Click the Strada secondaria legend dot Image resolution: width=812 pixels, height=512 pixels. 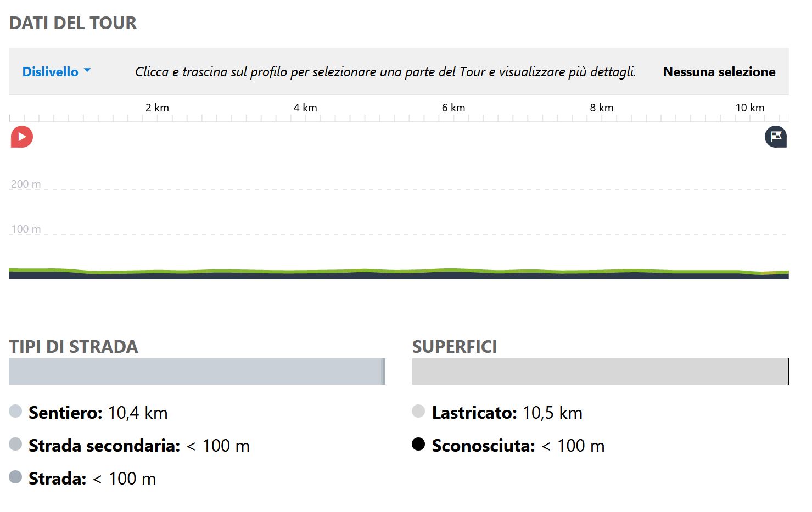point(15,444)
